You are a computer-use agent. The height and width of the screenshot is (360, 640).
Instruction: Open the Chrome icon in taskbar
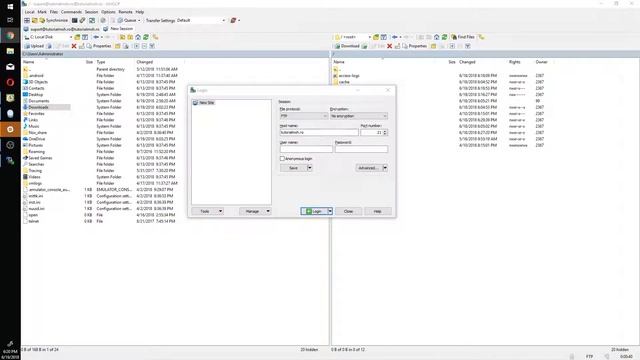click(x=10, y=36)
